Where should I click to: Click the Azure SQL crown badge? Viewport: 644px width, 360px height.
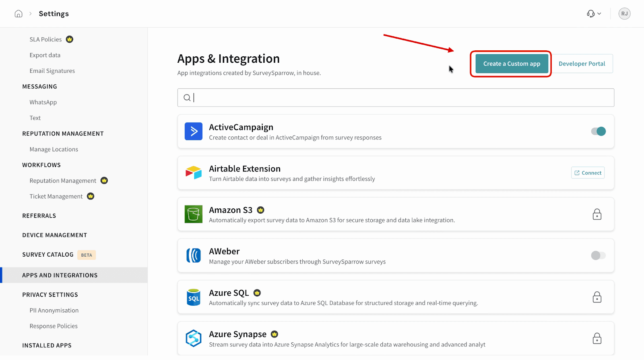pos(257,293)
